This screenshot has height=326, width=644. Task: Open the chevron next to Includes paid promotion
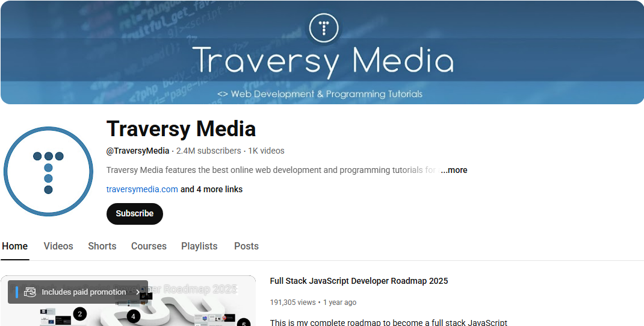pos(138,292)
